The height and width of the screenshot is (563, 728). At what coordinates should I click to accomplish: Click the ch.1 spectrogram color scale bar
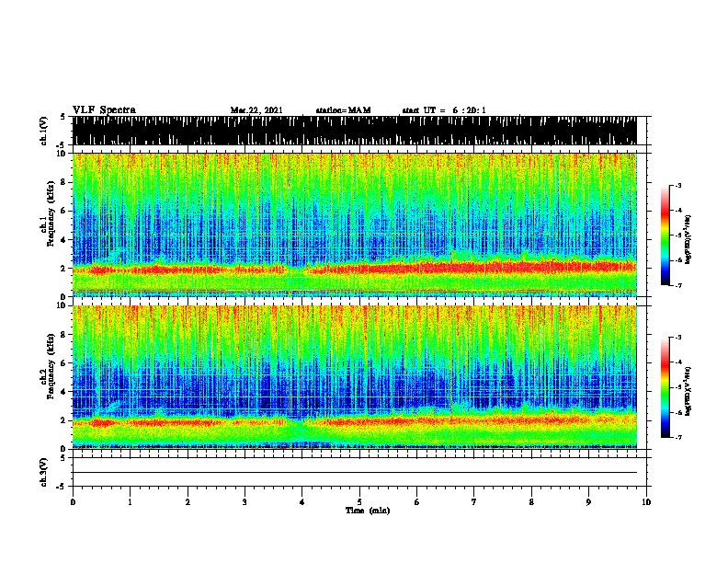[x=665, y=236]
